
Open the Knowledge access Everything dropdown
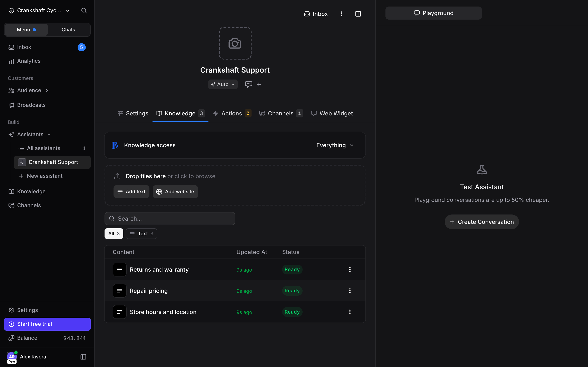[x=335, y=145]
